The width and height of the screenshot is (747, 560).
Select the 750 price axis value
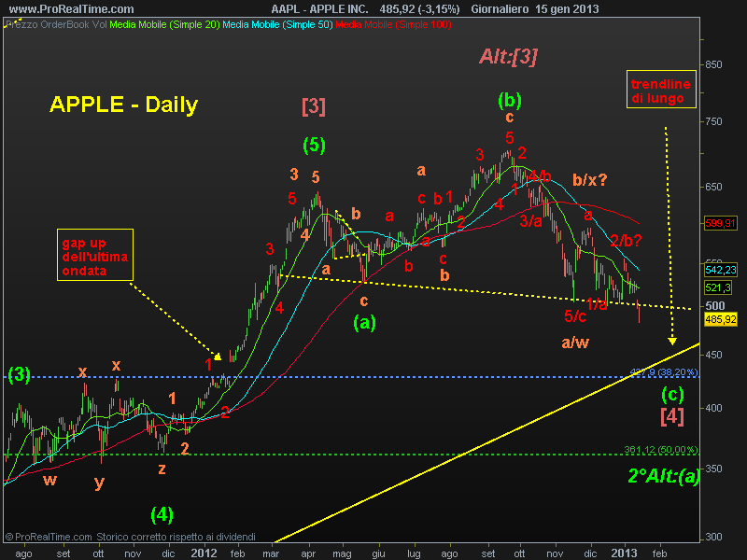713,121
